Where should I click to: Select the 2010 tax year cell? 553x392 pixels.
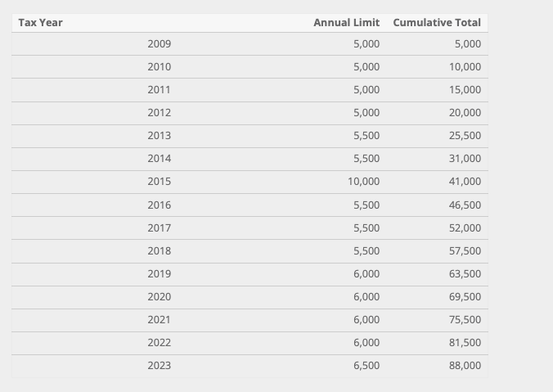(x=160, y=67)
